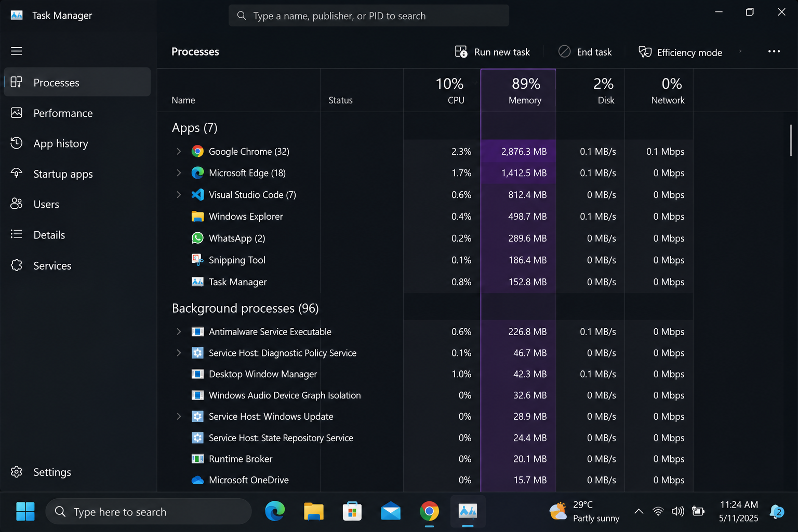Open the more options ellipsis menu
This screenshot has height=532, width=798.
[774, 51]
